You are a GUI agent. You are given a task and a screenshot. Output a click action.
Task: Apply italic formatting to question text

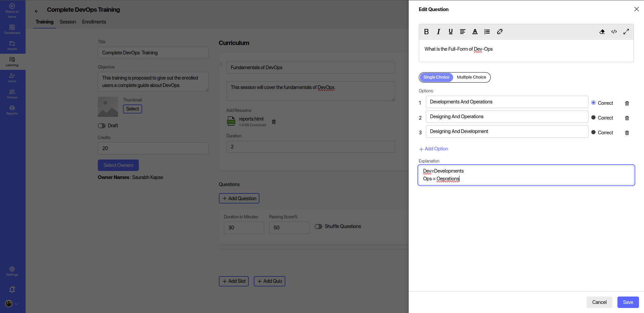tap(438, 32)
